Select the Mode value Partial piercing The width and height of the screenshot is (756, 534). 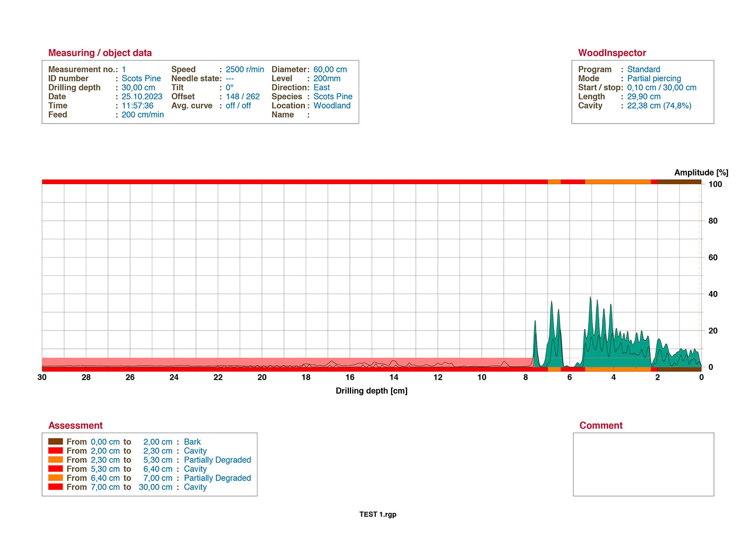tap(653, 79)
